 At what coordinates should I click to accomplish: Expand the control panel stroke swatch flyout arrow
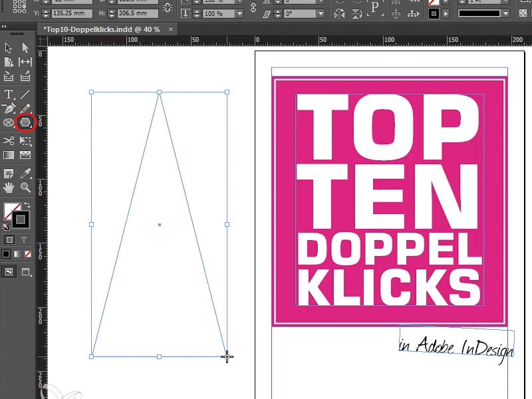tap(446, 14)
